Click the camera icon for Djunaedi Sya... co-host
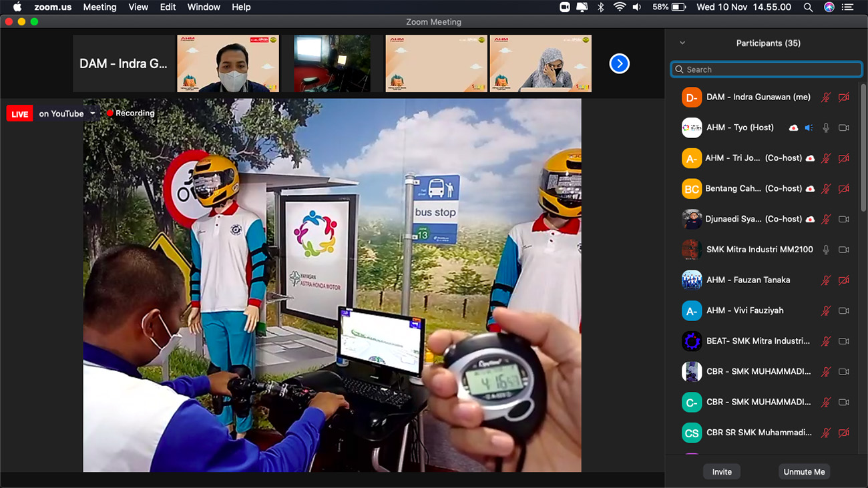The height and width of the screenshot is (488, 868). [x=844, y=219]
